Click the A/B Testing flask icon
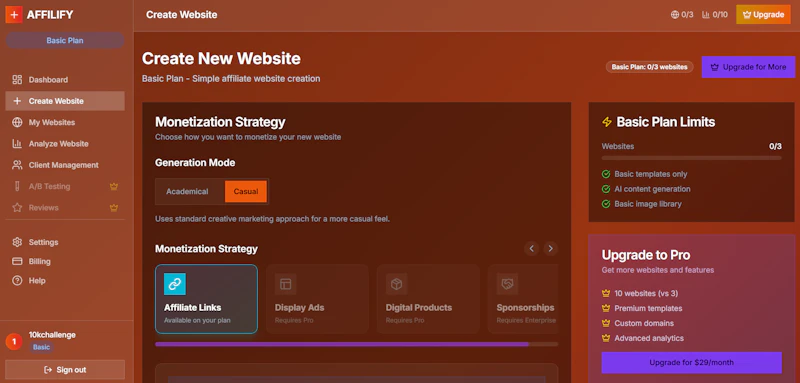Screen dimensions: 800x383 click(17, 187)
